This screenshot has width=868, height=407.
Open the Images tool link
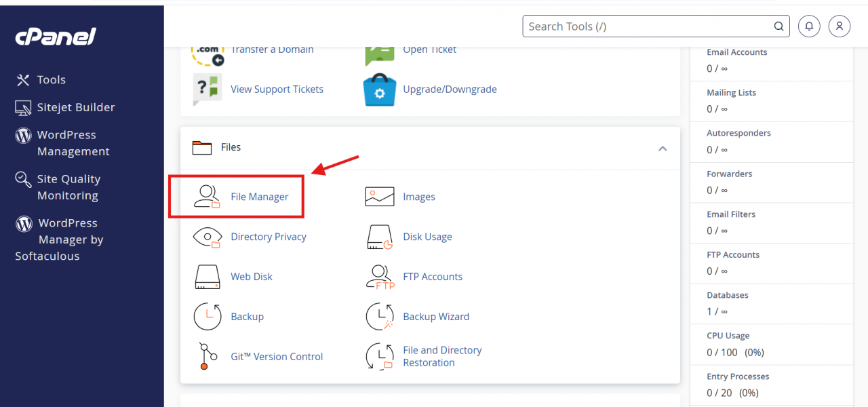pos(419,197)
